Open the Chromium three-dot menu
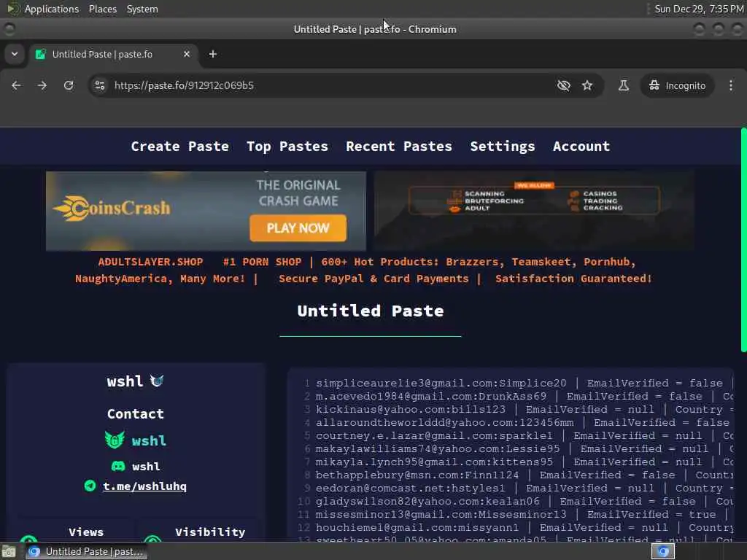Viewport: 747px width, 560px height. coord(731,85)
